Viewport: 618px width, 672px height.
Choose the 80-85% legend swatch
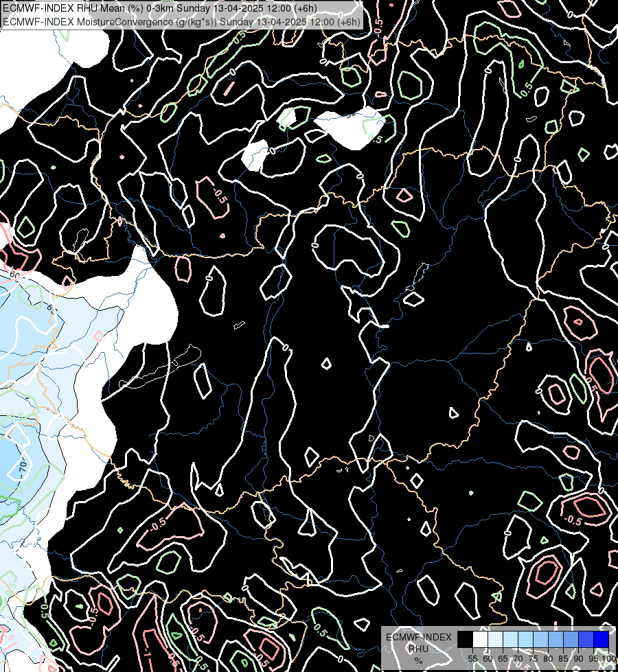[556, 639]
